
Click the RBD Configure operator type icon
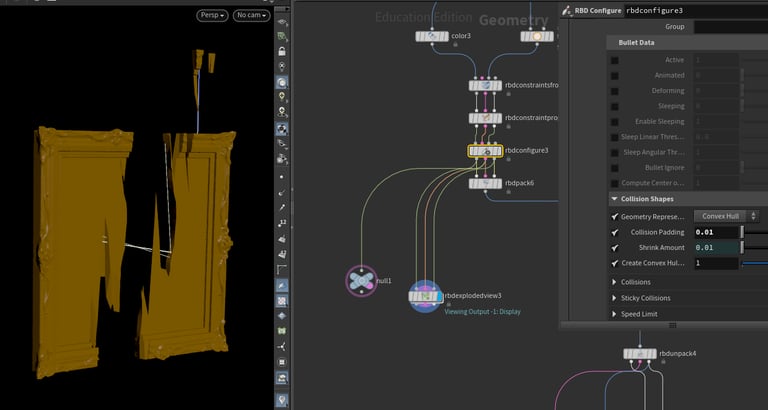click(567, 10)
